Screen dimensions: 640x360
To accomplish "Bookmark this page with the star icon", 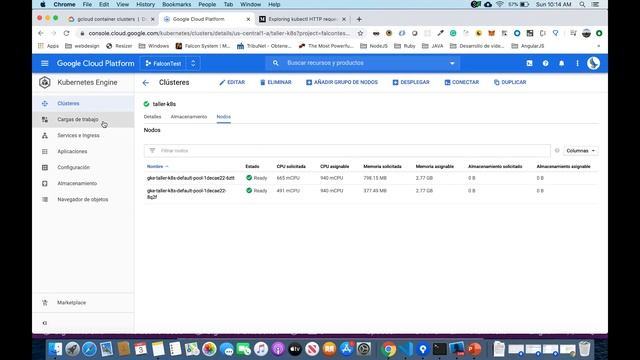I will click(x=360, y=33).
